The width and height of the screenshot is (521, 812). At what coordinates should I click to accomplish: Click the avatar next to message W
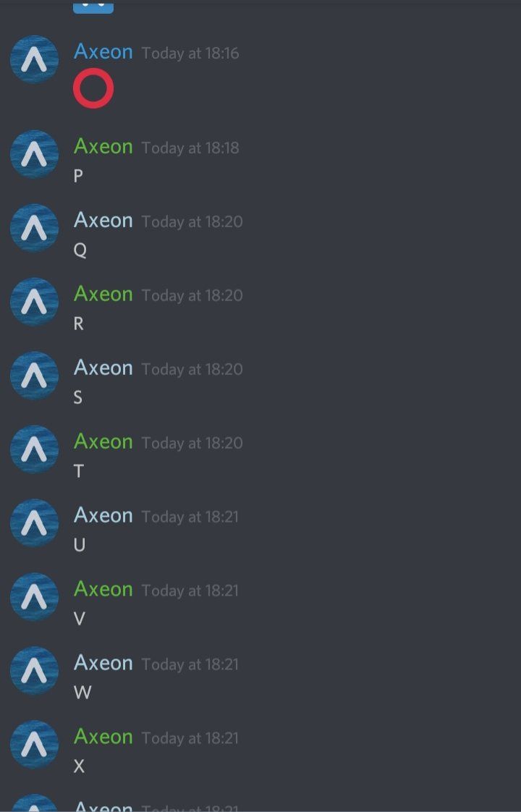[34, 671]
